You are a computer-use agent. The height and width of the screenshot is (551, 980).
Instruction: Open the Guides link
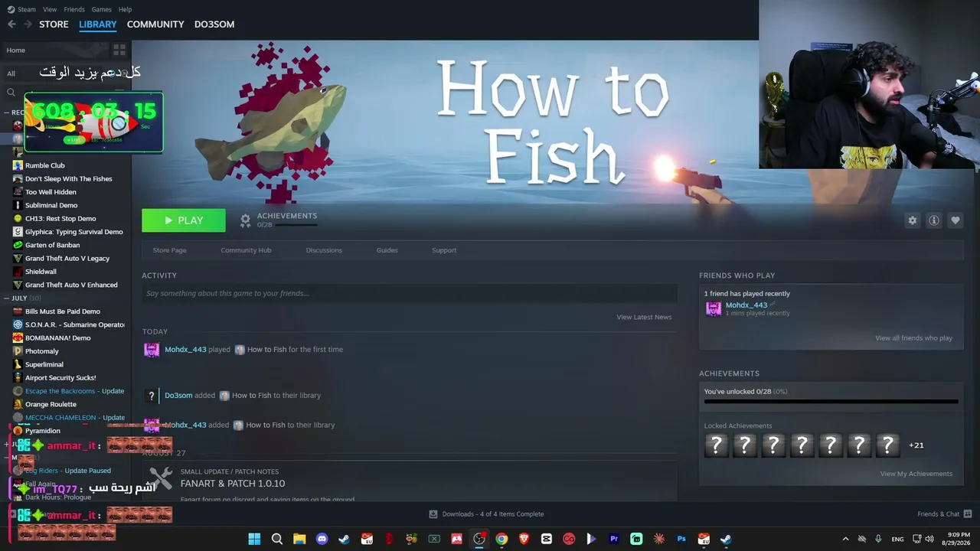coord(387,250)
